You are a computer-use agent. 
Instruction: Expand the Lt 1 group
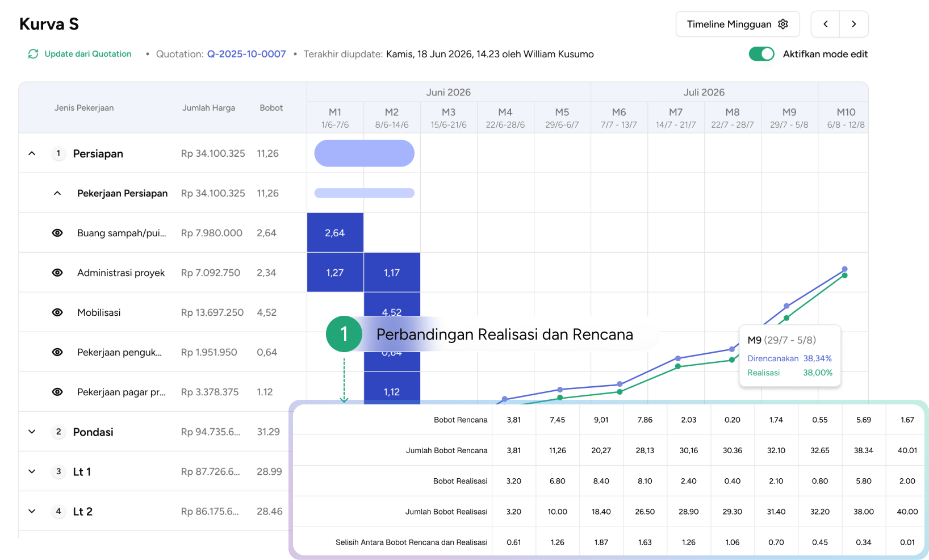pyautogui.click(x=32, y=471)
